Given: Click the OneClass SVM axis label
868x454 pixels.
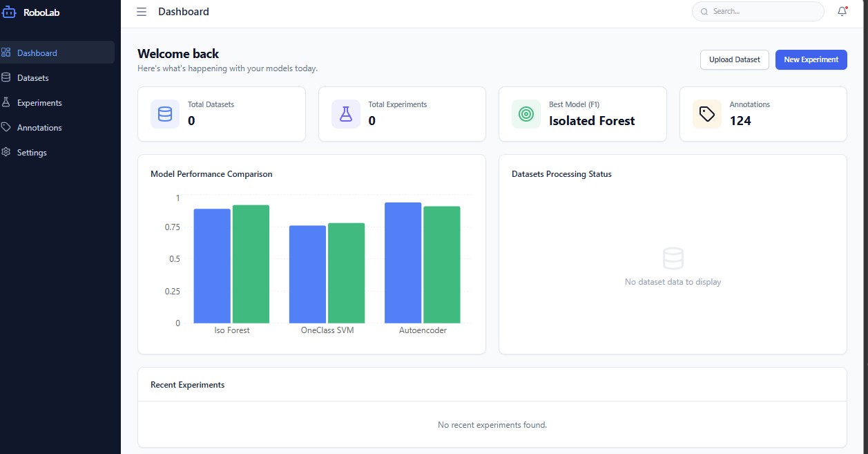Looking at the screenshot, I should click(327, 330).
